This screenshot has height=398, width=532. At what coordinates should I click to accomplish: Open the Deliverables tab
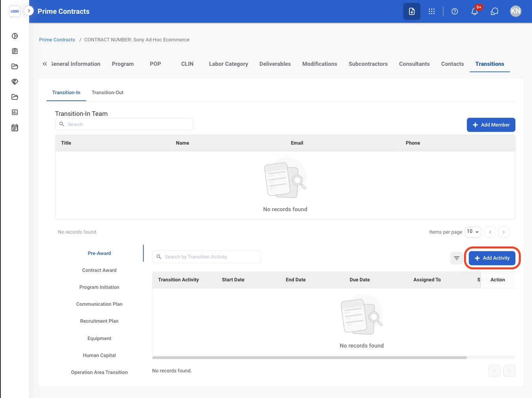click(275, 64)
